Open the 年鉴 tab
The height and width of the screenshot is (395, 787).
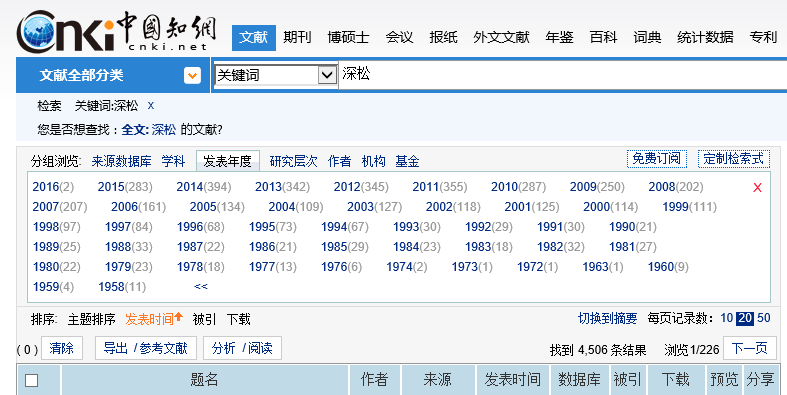560,37
